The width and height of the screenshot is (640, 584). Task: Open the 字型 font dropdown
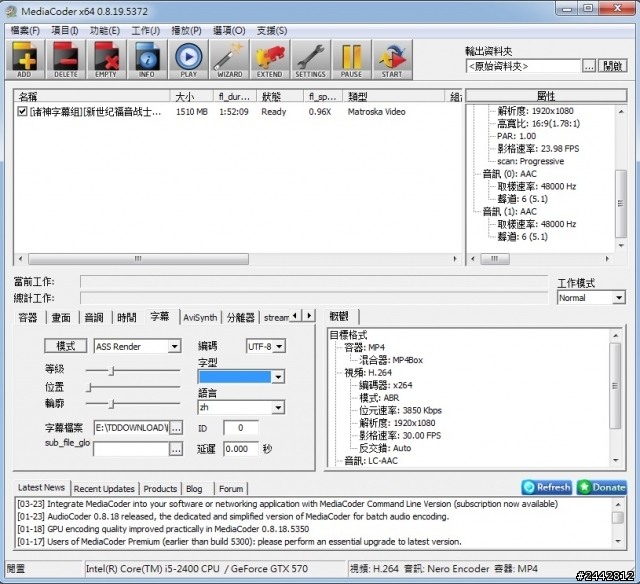click(x=278, y=377)
